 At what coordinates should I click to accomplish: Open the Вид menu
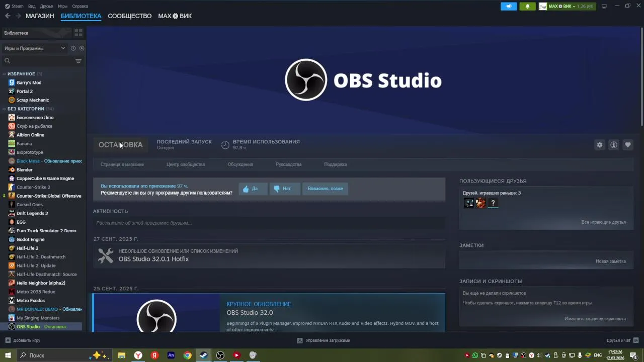point(32,6)
